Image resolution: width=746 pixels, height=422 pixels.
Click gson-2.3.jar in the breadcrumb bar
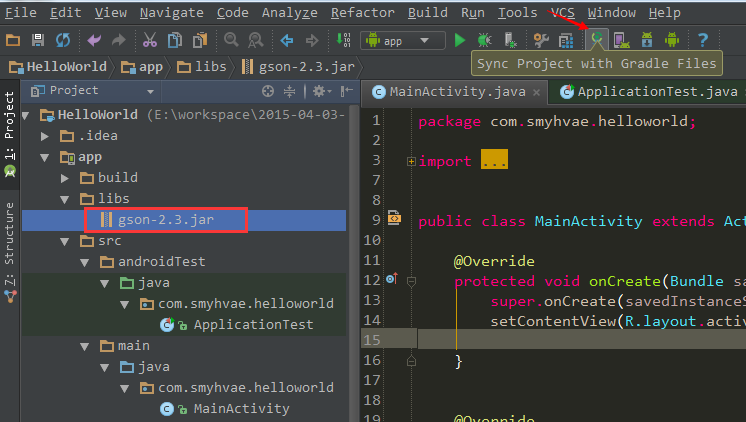pyautogui.click(x=298, y=67)
